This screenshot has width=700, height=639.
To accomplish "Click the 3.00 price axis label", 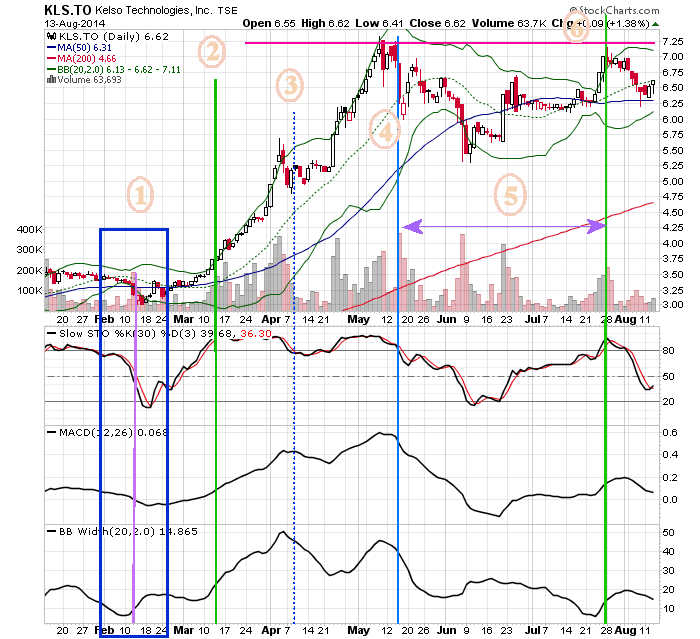I will click(673, 305).
